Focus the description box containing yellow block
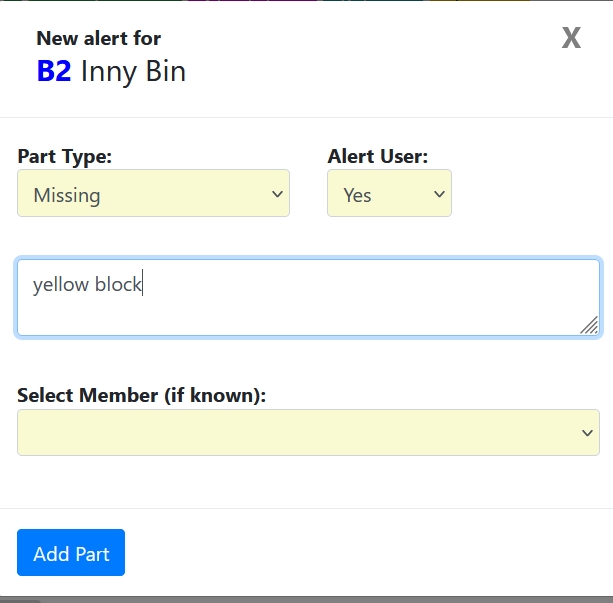The width and height of the screenshot is (613, 603). [308, 297]
